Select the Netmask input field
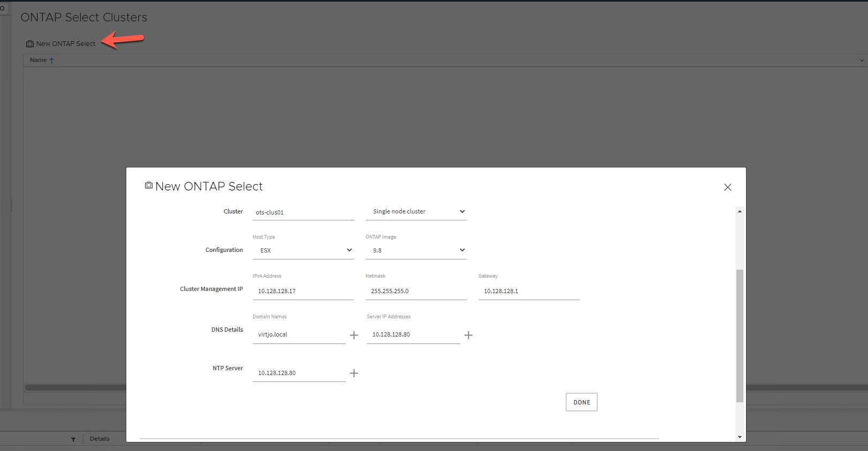868x451 pixels. tap(416, 292)
